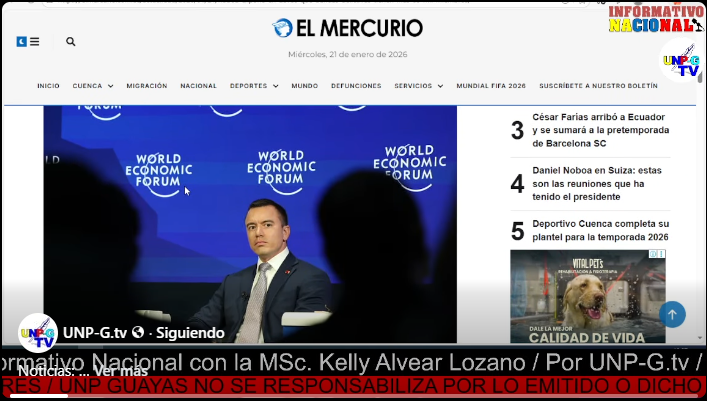Image resolution: width=707 pixels, height=401 pixels.
Task: Click the UNP-G.tv profile avatar
Action: (38, 332)
